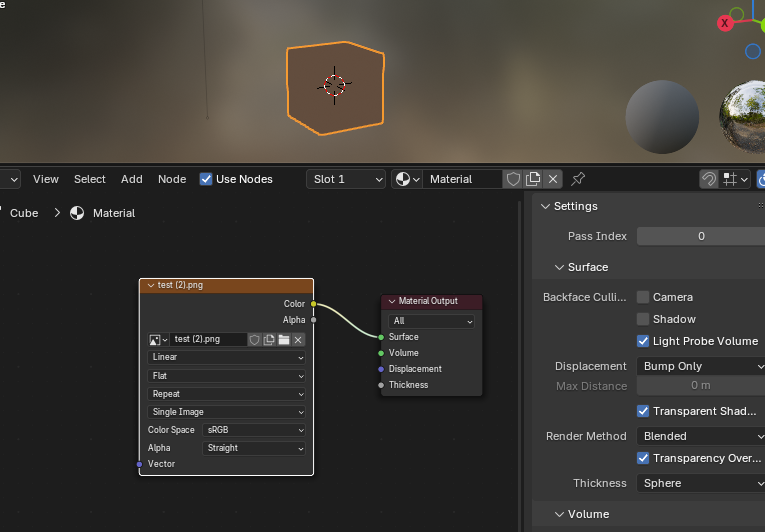Enable Backface Culling Camera checkbox
The width and height of the screenshot is (765, 532).
pos(643,297)
